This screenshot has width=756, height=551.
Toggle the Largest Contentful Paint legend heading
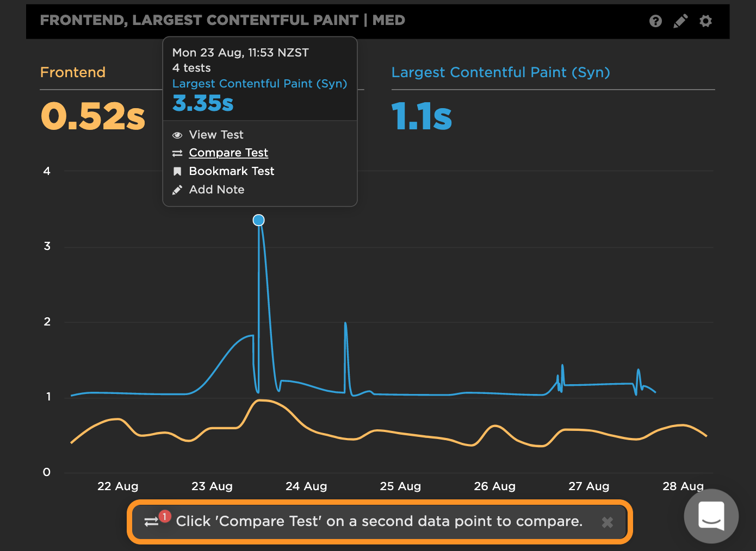500,72
